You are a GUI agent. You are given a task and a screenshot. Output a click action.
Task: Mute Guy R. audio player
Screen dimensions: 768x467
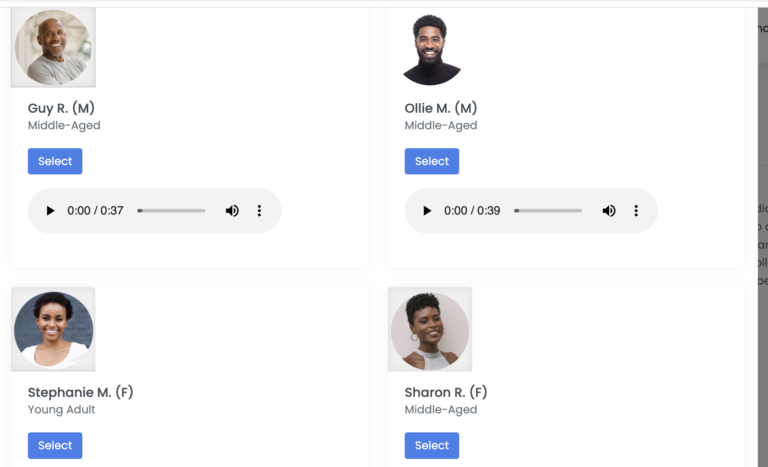pyautogui.click(x=232, y=211)
